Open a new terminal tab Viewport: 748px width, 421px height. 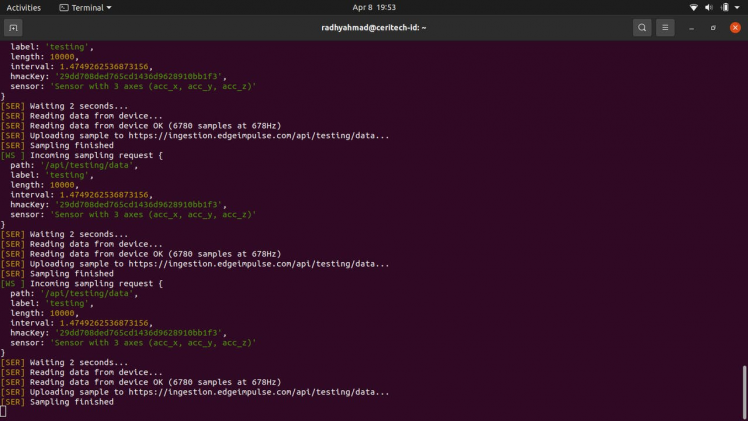pyautogui.click(x=13, y=28)
